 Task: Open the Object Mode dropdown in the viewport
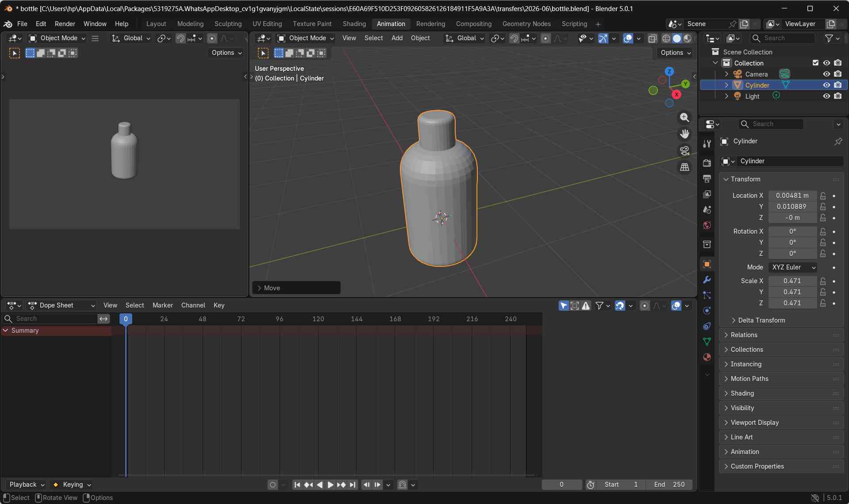pos(305,38)
